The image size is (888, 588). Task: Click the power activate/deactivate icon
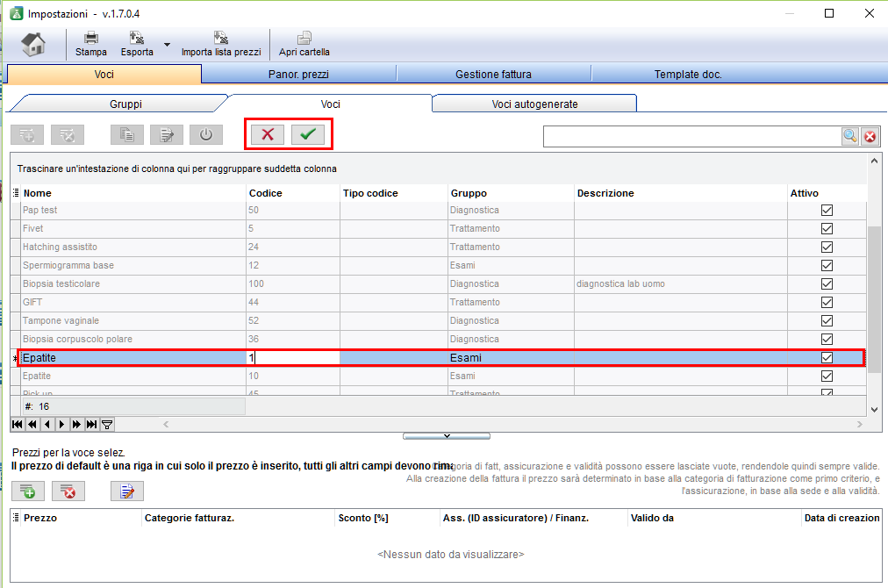point(206,135)
